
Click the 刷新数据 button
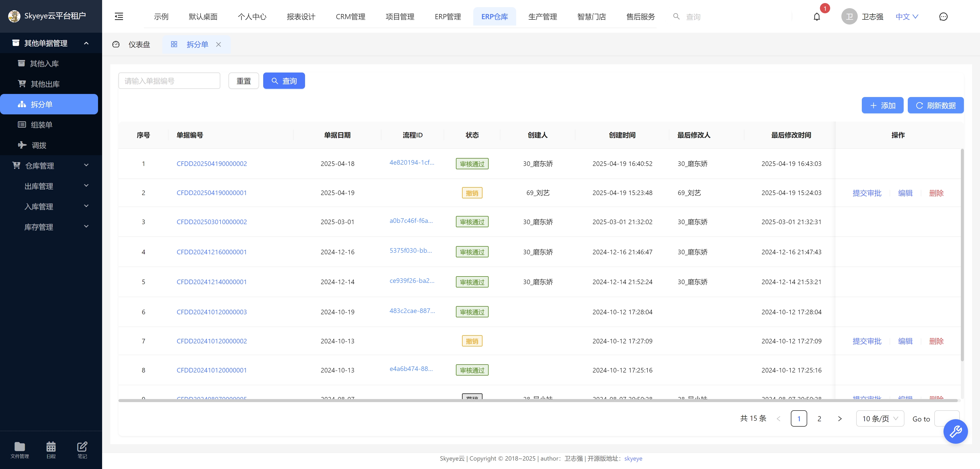pyautogui.click(x=936, y=105)
